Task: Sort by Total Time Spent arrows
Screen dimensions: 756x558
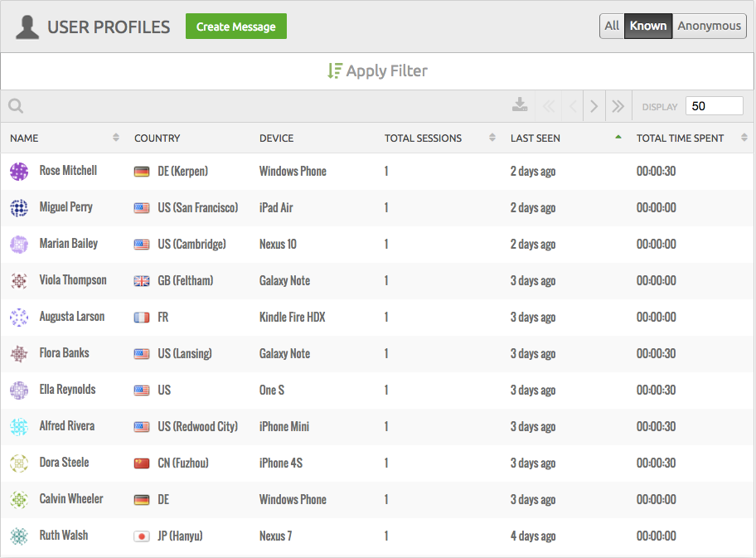Action: [x=744, y=138]
